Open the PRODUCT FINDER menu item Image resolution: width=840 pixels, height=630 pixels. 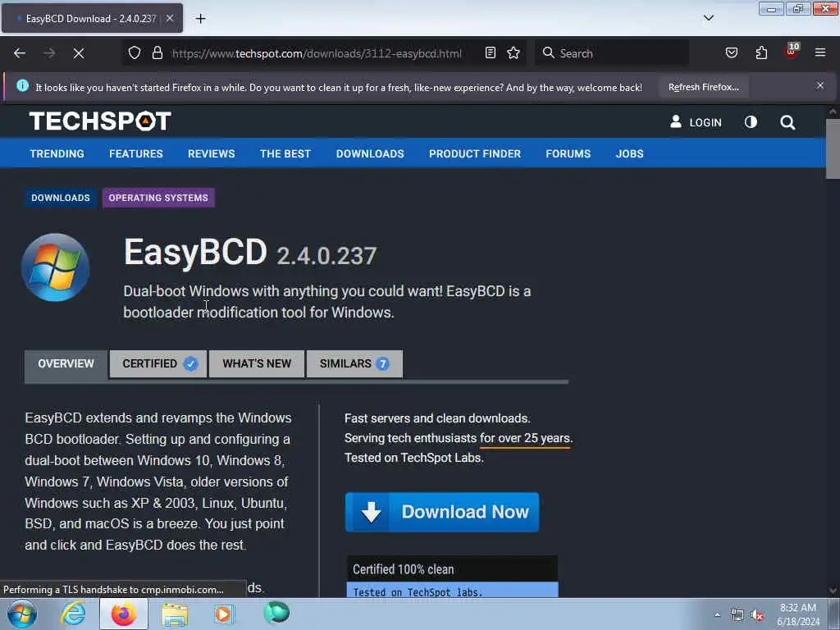[x=475, y=153]
